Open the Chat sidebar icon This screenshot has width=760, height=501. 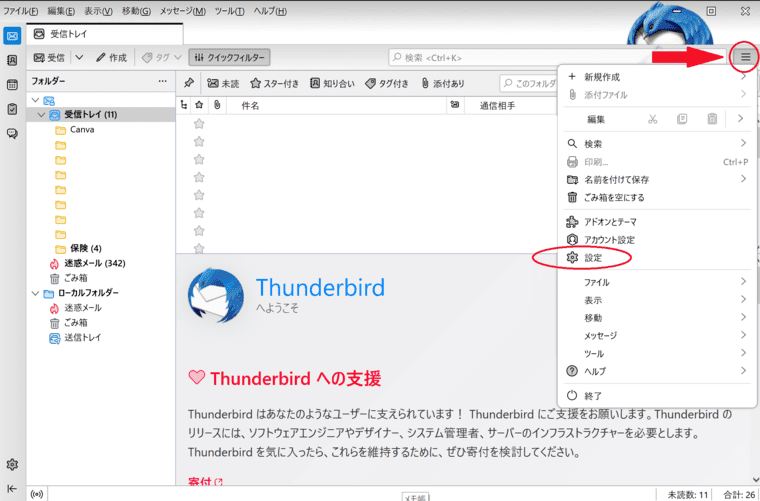pos(12,133)
